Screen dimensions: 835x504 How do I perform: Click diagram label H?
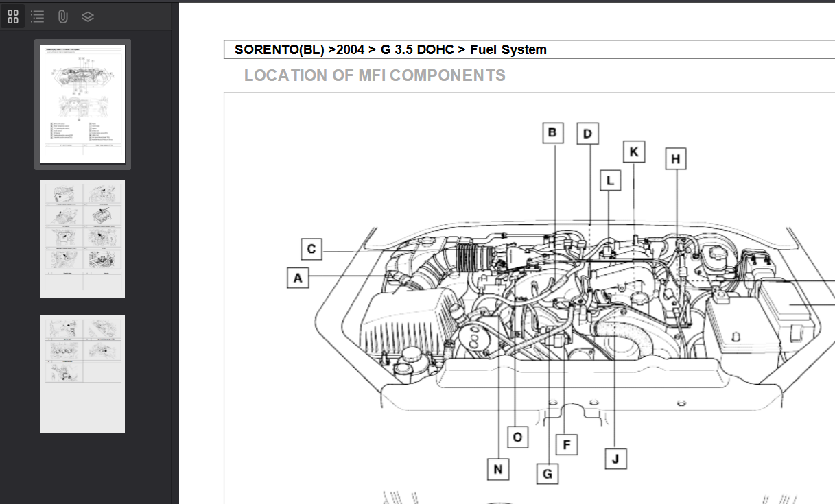675,159
